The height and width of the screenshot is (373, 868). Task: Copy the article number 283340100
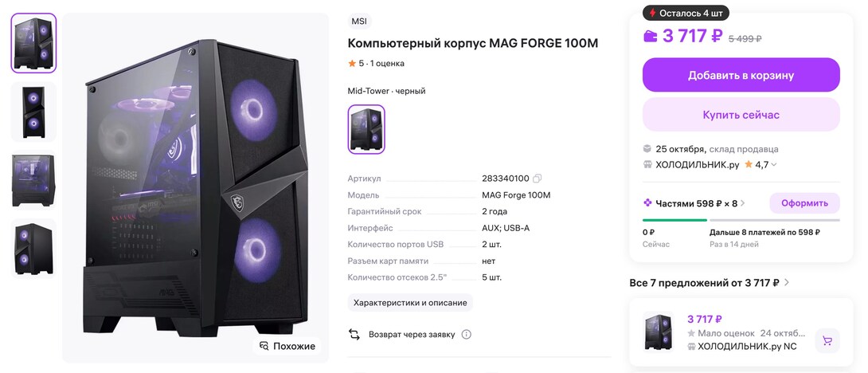(538, 179)
